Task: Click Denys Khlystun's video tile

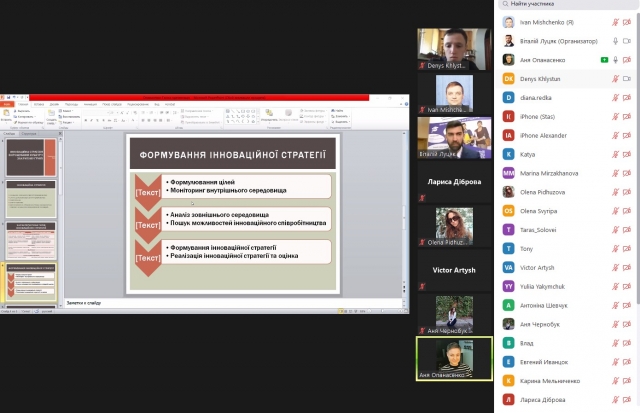Action: coord(454,49)
